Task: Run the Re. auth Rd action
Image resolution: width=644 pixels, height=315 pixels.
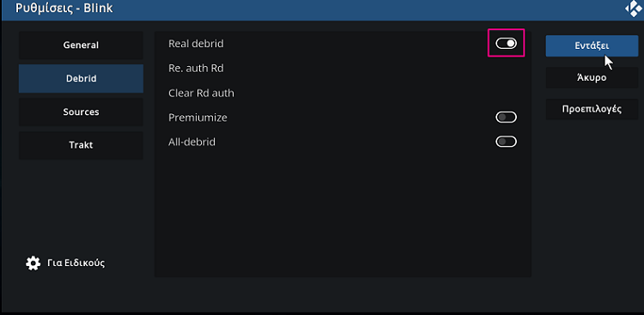Action: 343,68
